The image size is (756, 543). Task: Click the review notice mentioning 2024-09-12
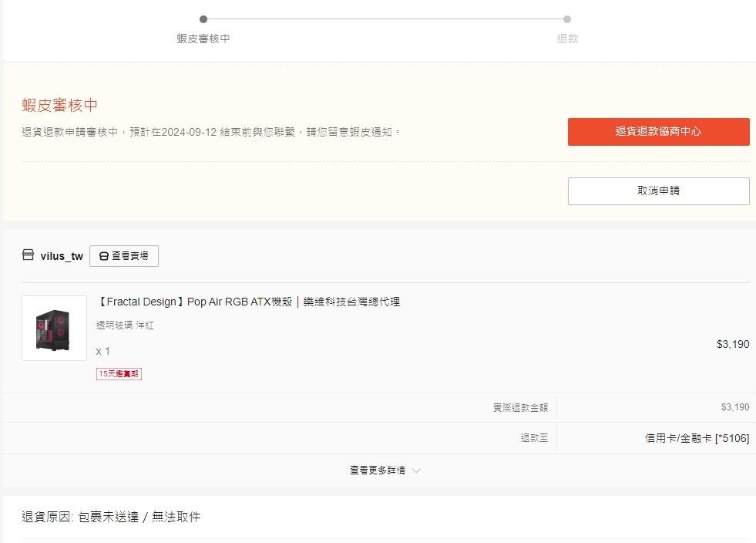click(x=211, y=132)
